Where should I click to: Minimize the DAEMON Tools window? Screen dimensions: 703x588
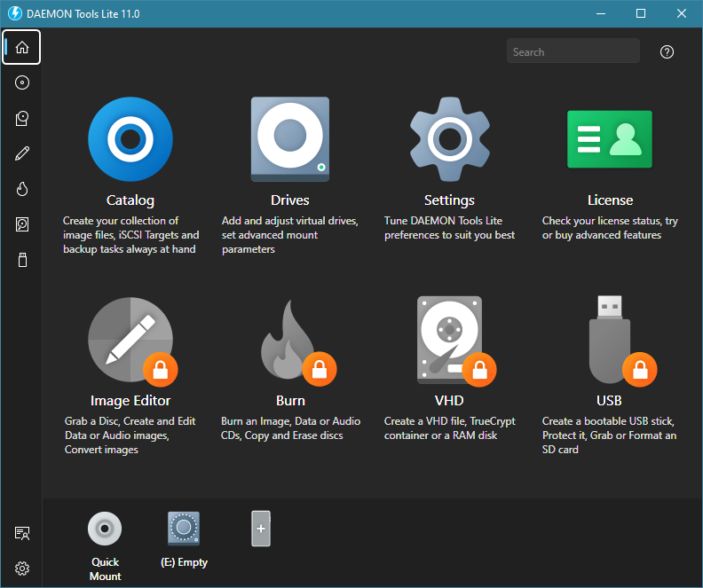coord(601,13)
